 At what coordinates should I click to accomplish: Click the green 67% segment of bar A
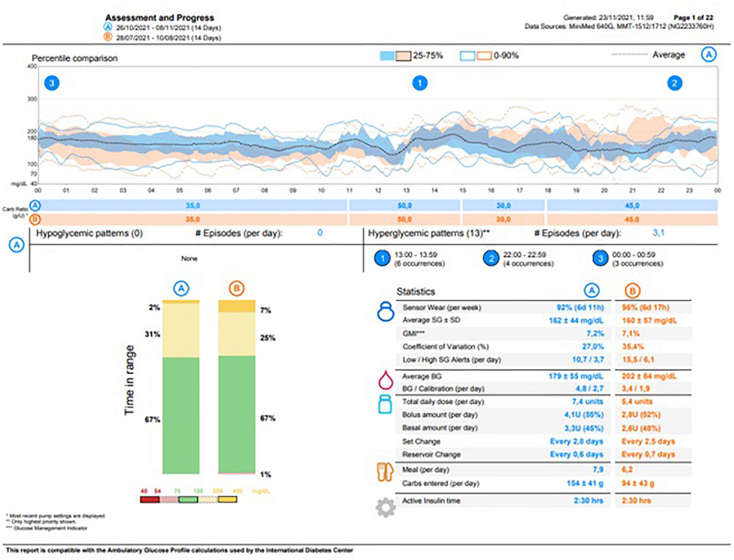[181, 416]
